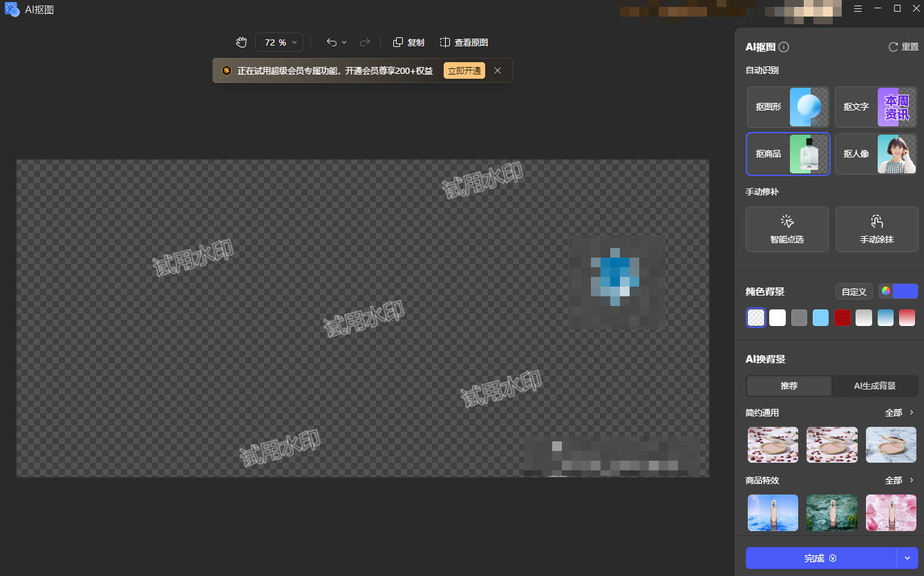Select the 抠人像 portrait cutout mode

click(x=876, y=154)
